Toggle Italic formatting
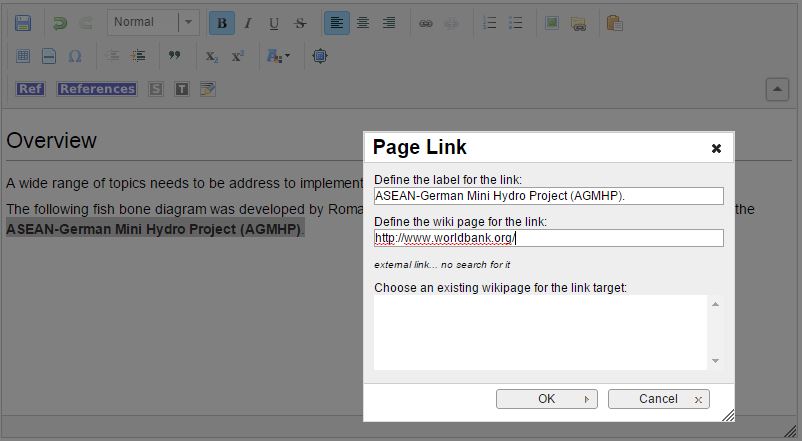 [x=248, y=22]
